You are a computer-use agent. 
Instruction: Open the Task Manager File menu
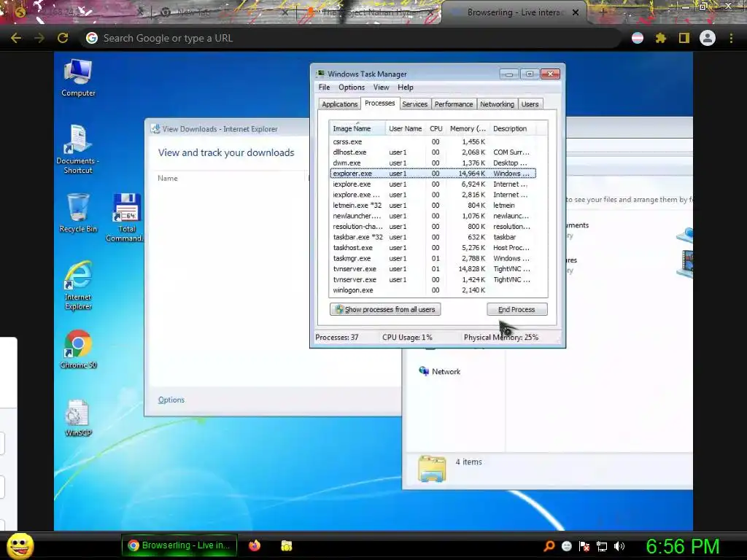tap(325, 87)
